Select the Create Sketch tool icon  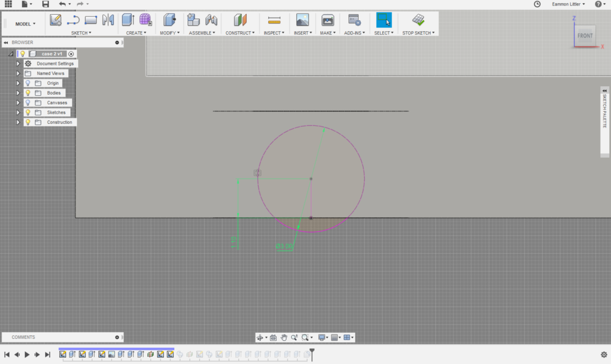click(x=56, y=20)
